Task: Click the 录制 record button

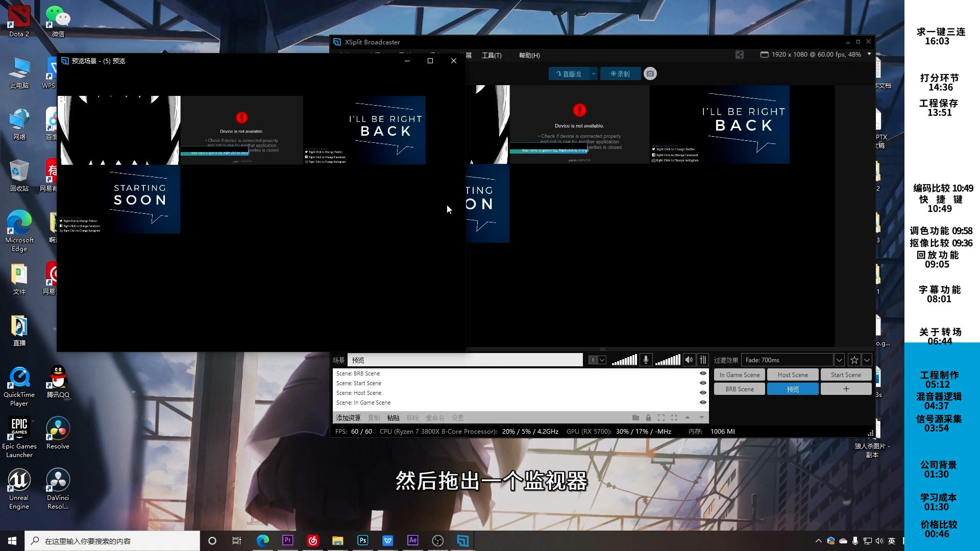Action: [619, 73]
